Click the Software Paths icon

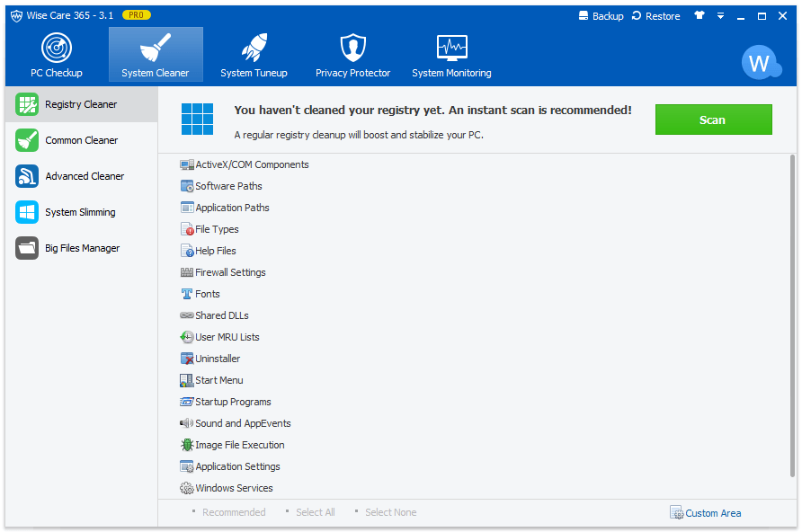187,186
